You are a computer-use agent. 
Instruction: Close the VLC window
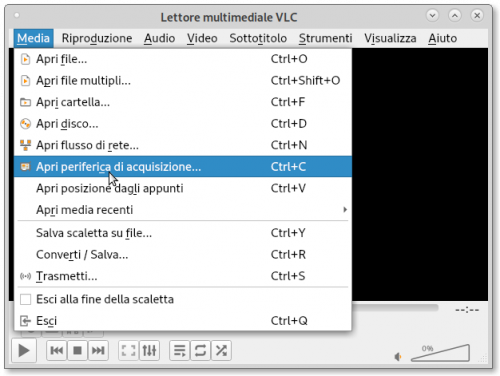477,15
